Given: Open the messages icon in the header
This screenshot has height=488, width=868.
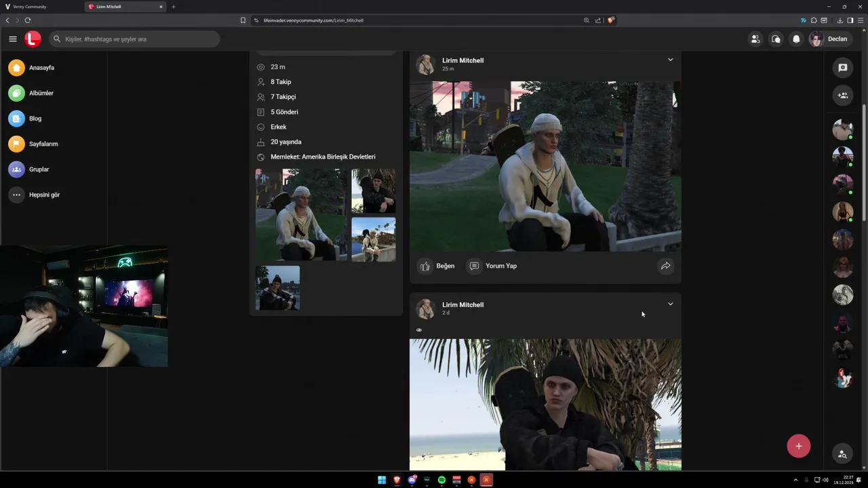Looking at the screenshot, I should click(776, 39).
